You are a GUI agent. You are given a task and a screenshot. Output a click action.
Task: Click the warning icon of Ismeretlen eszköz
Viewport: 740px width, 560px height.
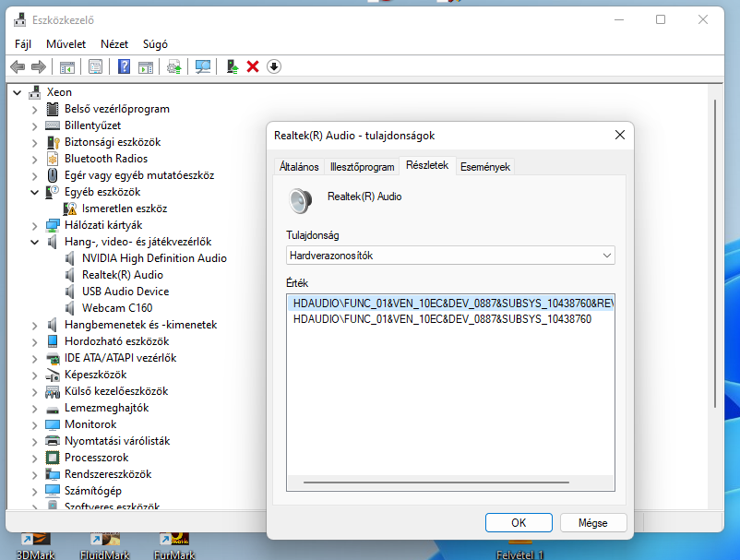[70, 209]
